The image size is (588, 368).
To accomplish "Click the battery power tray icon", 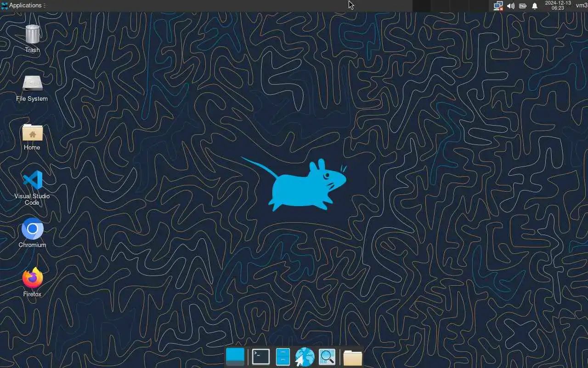I will pos(523,6).
